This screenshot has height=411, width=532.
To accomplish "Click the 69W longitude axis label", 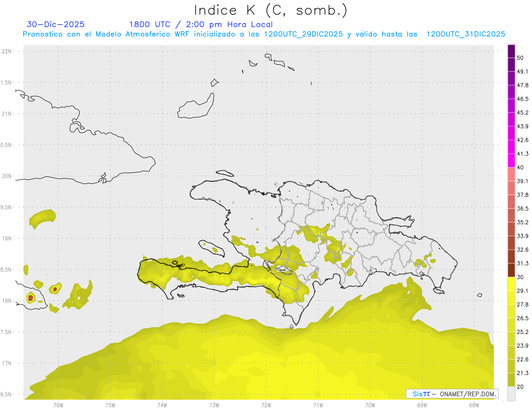I will (422, 405).
